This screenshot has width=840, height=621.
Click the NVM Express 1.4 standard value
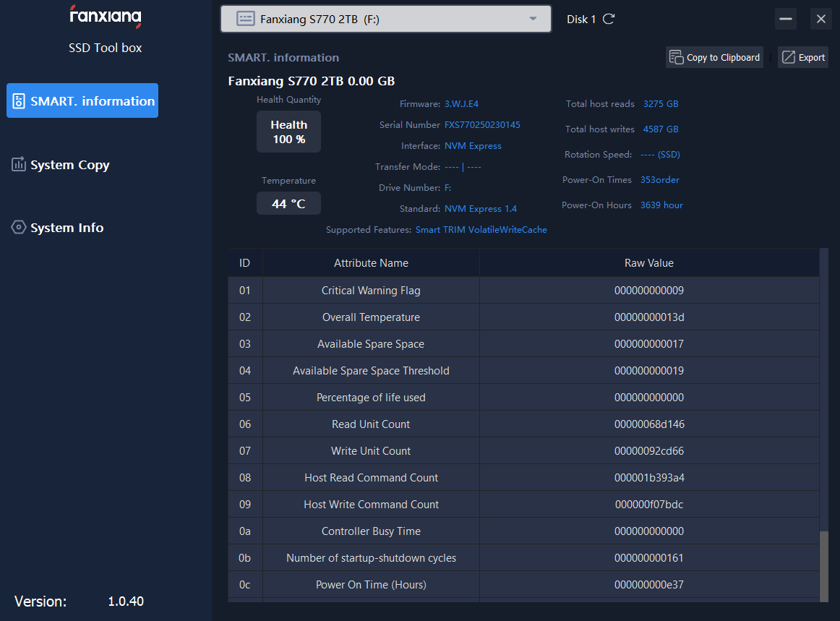point(481,209)
